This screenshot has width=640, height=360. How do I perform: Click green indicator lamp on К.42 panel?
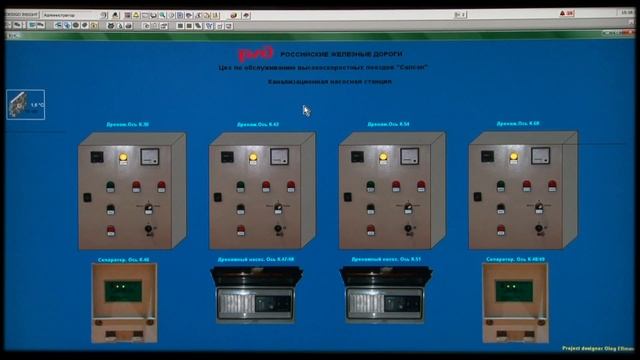240,187
